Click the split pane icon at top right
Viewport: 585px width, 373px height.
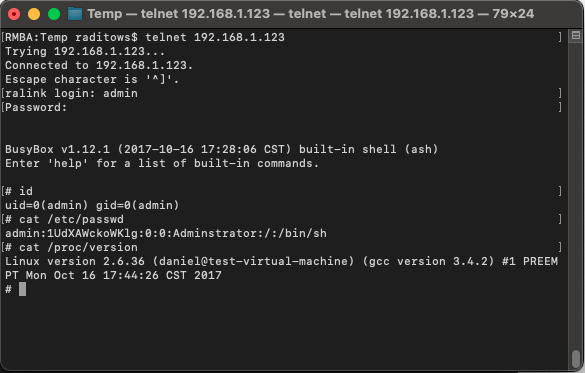576,36
